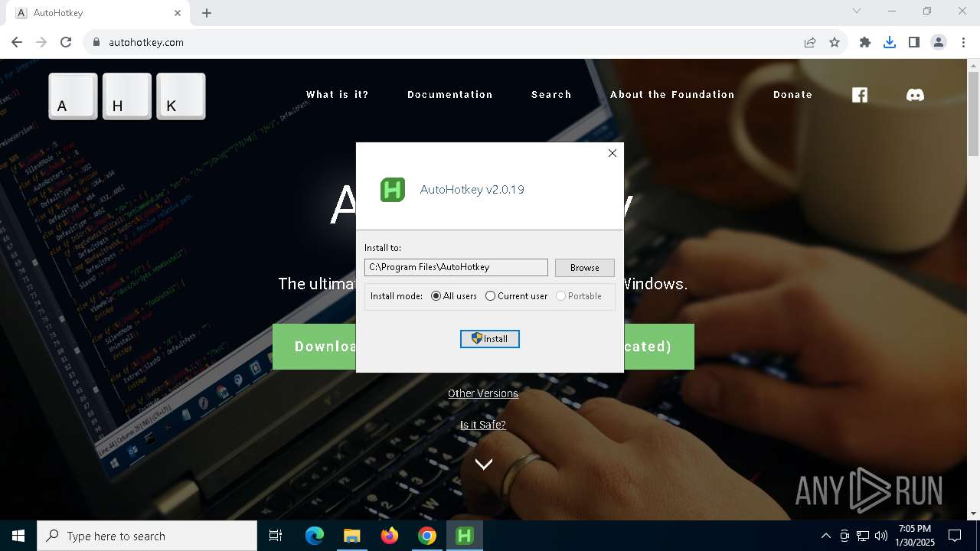Open Chrome three-dot menu
Image resolution: width=980 pixels, height=551 pixels.
[x=963, y=42]
